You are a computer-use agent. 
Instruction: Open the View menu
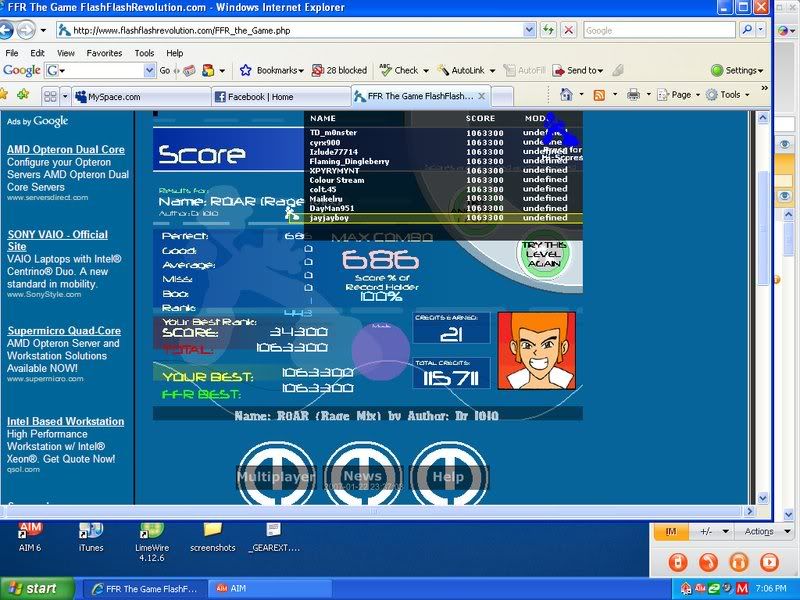coord(66,53)
